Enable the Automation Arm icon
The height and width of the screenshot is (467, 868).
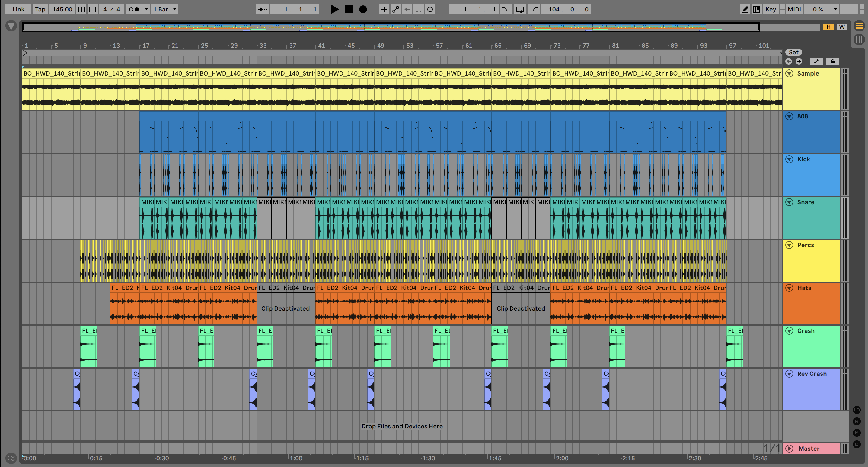[x=395, y=9]
